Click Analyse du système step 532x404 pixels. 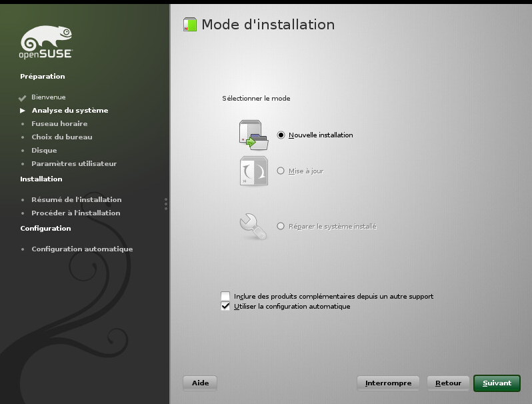click(x=70, y=110)
